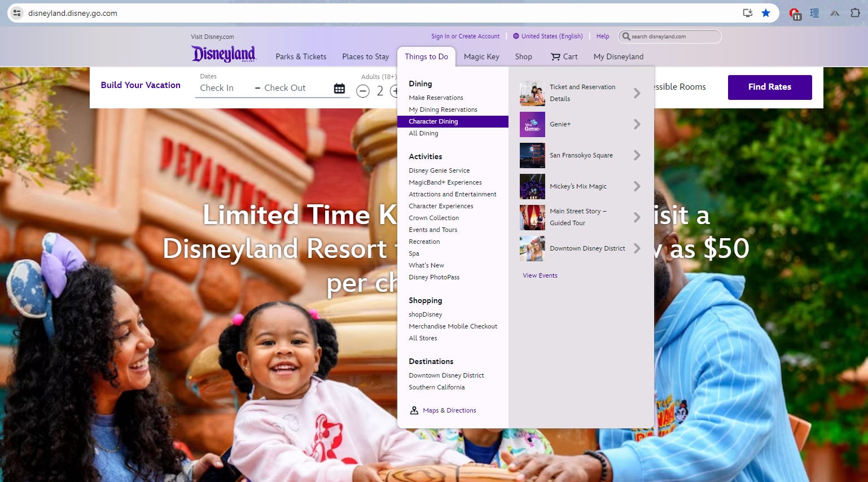Click the Disneyland logo

[x=223, y=54]
